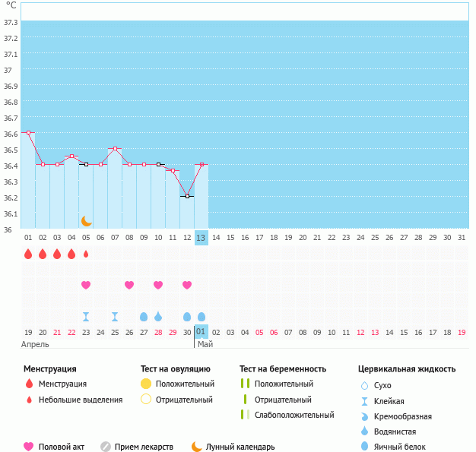476x452 pixels.
Task: Click the small spotting drop on cycle day 05
Action: point(86,254)
